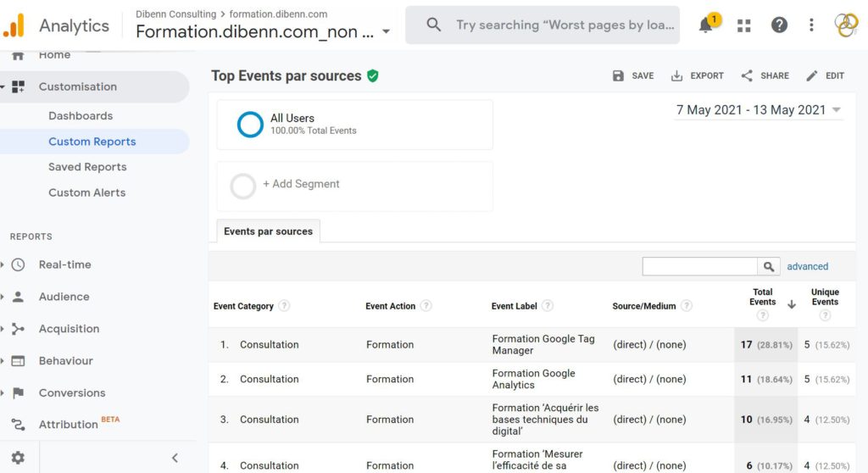Click the Home icon in sidebar

click(x=19, y=55)
